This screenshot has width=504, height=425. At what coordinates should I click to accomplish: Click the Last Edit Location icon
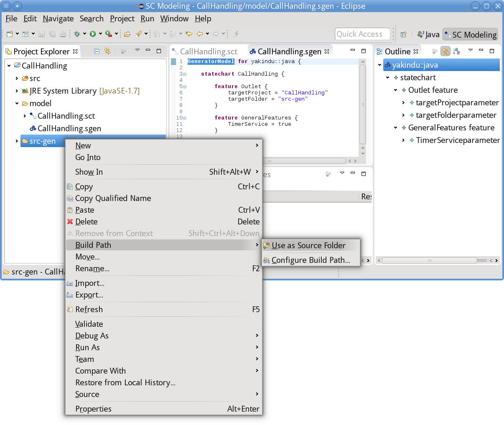(189, 34)
